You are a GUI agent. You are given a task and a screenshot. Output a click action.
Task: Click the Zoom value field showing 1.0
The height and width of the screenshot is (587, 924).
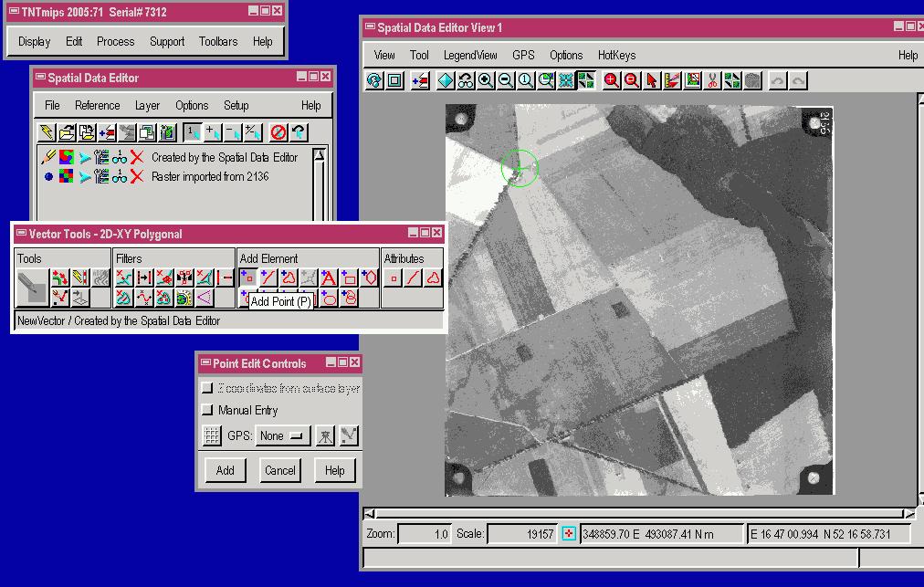click(x=424, y=534)
